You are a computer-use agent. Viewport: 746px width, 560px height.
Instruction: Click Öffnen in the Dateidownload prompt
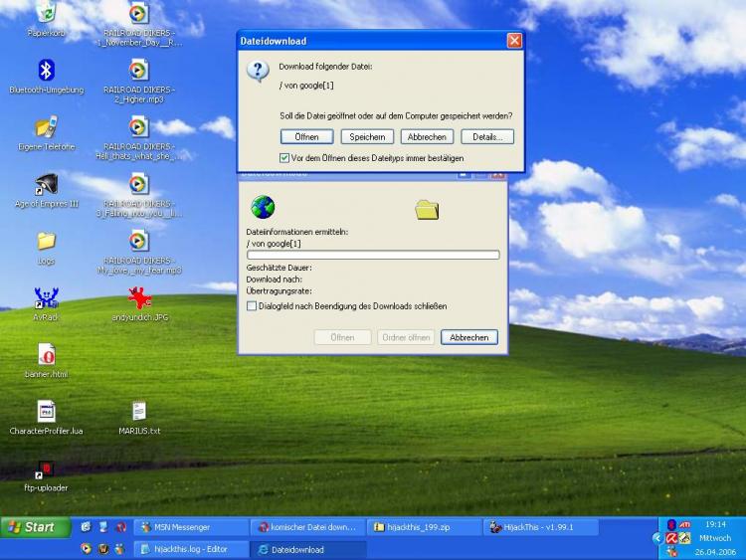click(307, 137)
